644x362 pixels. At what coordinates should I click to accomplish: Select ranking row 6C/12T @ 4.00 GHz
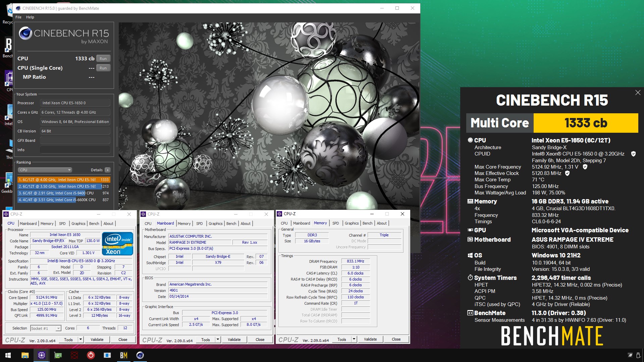click(x=64, y=180)
